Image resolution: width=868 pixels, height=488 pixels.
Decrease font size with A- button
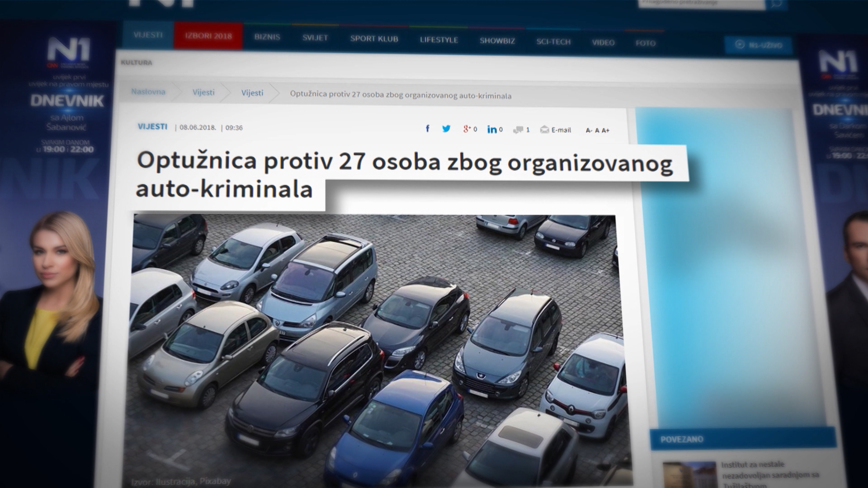[589, 131]
